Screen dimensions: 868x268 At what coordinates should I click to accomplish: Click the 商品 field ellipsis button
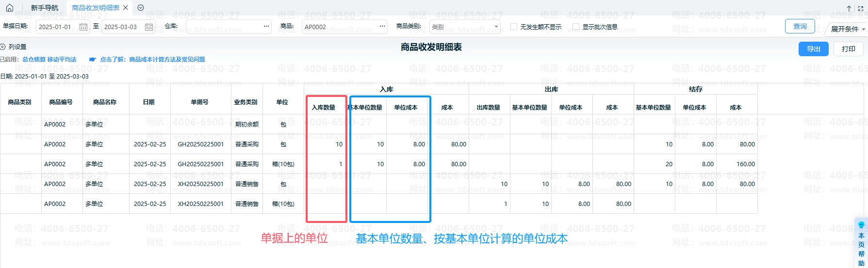(x=382, y=27)
